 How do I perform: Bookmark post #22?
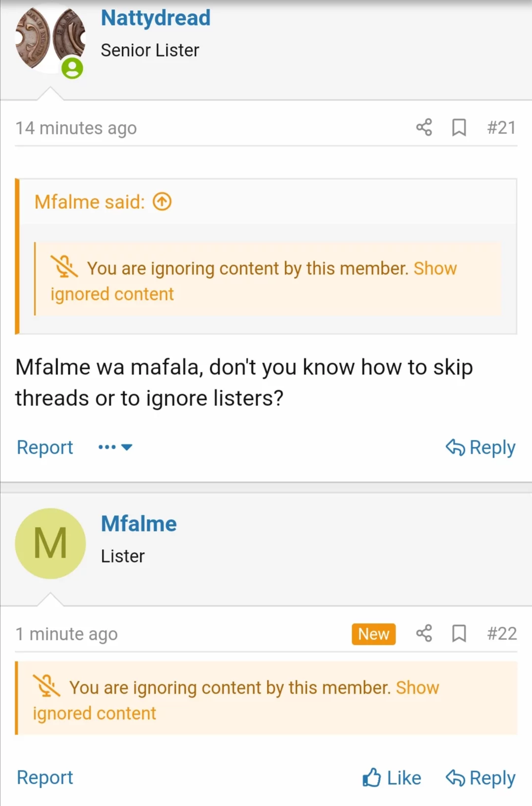[459, 634]
